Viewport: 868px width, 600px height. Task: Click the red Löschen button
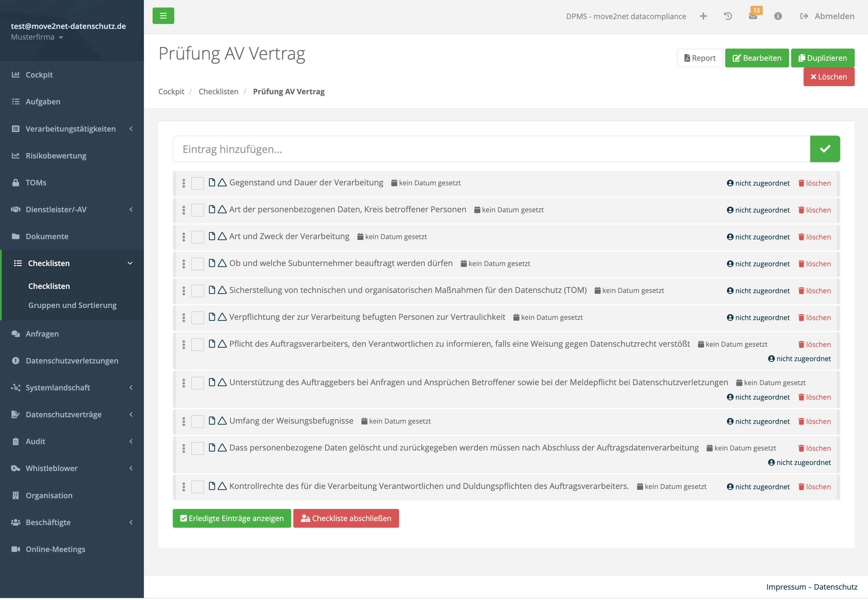829,77
